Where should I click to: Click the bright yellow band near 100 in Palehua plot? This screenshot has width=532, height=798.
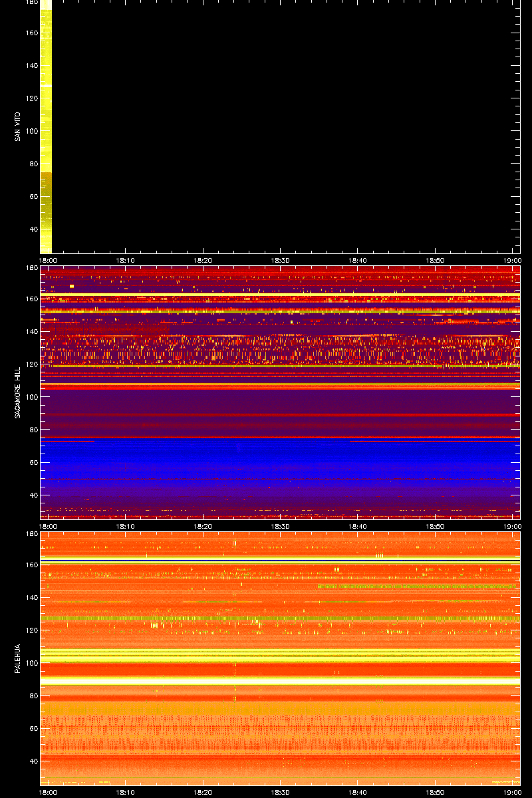coord(280,656)
